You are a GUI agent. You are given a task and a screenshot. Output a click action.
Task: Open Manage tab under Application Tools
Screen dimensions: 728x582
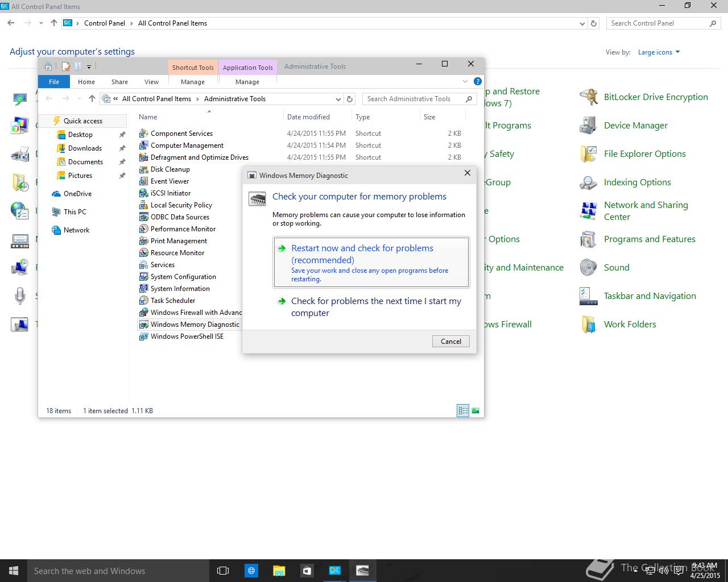247,82
